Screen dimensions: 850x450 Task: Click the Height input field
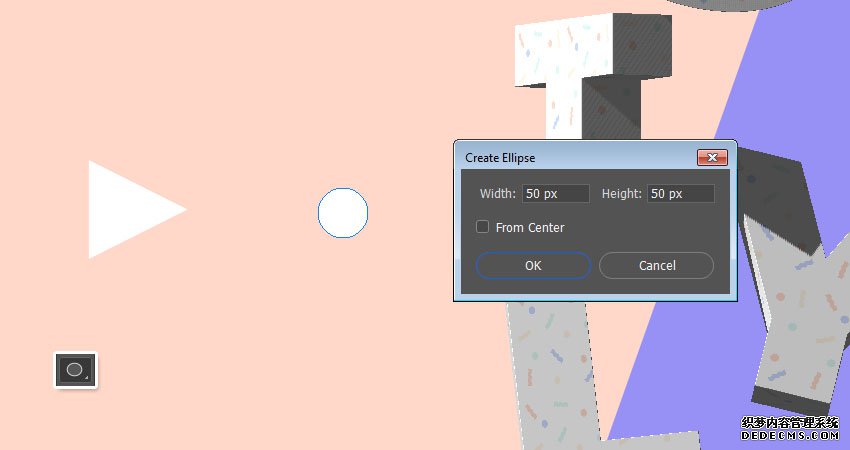(681, 194)
